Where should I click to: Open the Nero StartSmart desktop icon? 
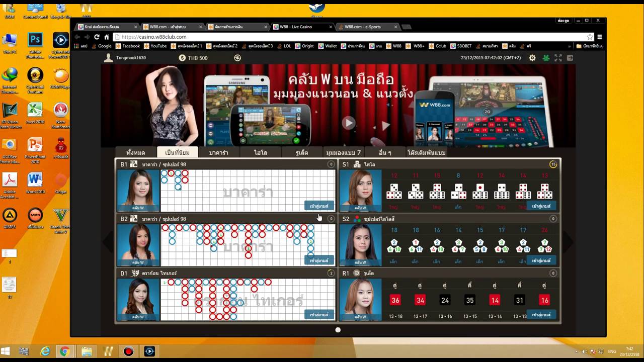point(61,116)
